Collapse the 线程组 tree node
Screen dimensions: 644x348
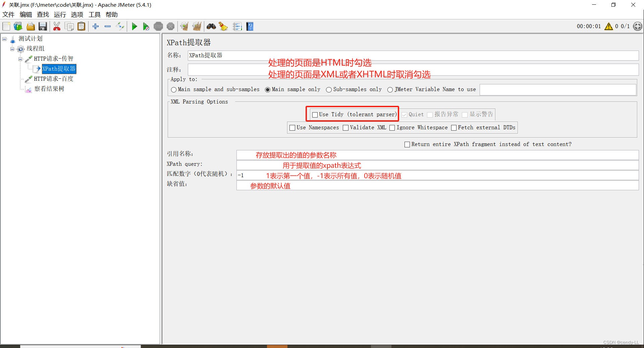coord(12,49)
